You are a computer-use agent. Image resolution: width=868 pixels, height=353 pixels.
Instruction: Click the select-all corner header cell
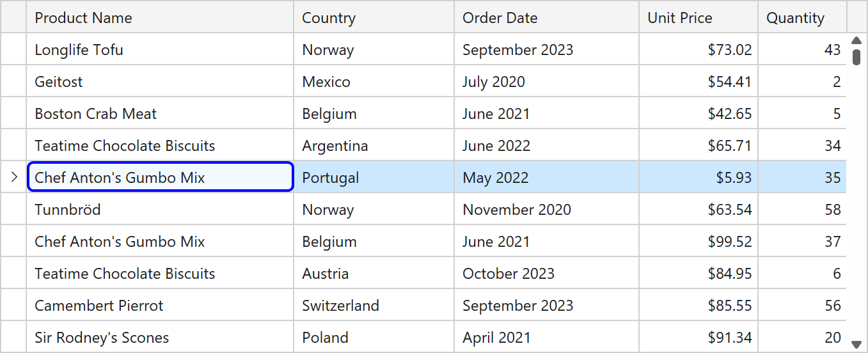(13, 17)
